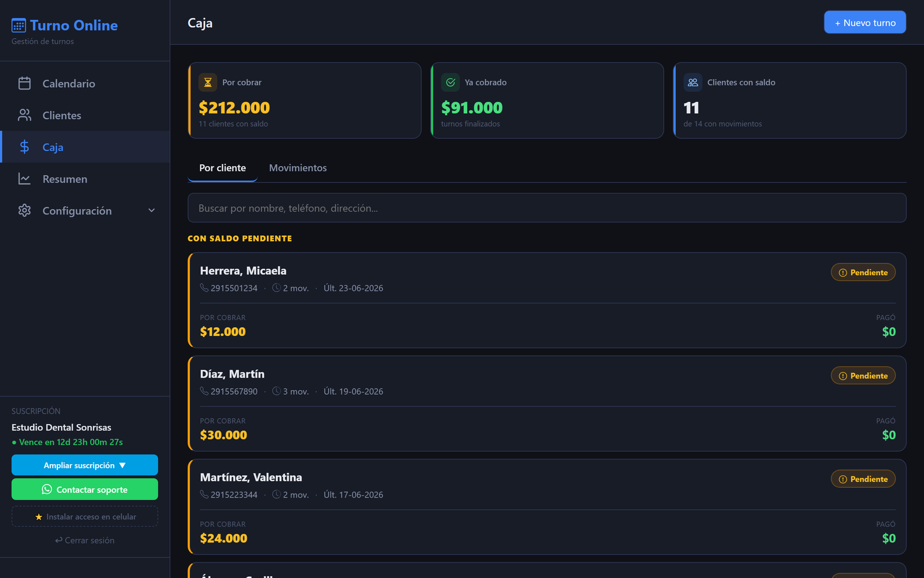Click the $12.000 por cobrar amount
The image size is (924, 578).
223,332
